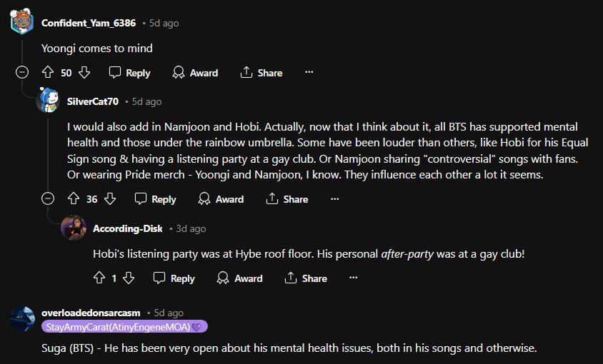This screenshot has width=603, height=364.
Task: Open more options on SilverCat70's comment
Action: [334, 199]
